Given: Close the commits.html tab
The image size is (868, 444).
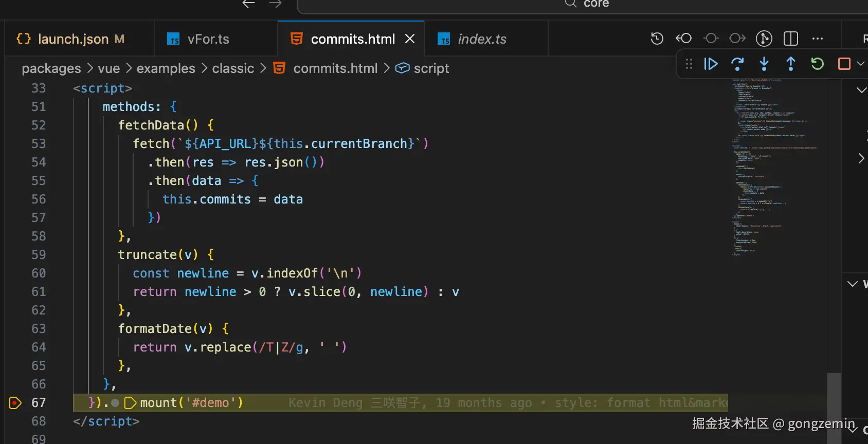Looking at the screenshot, I should click(410, 39).
